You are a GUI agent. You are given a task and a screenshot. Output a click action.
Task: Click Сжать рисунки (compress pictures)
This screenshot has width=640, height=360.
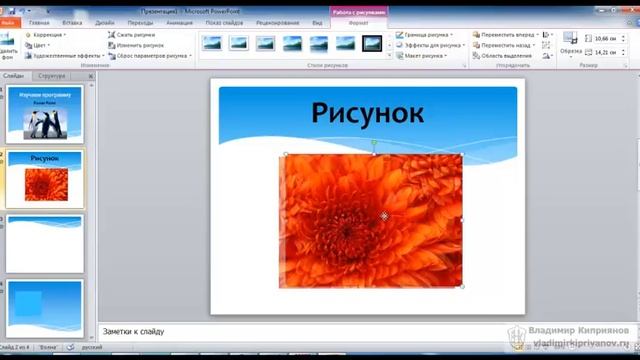[x=131, y=35]
